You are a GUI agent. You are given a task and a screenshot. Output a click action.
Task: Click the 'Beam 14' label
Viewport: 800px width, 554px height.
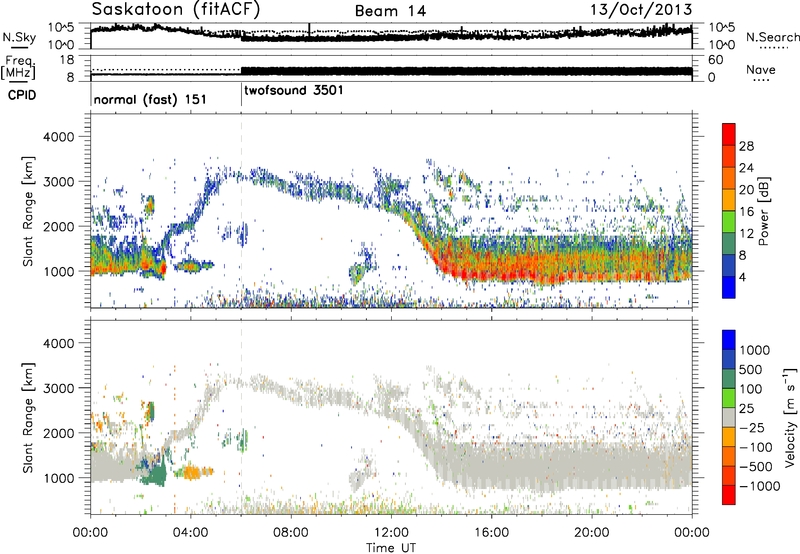pos(390,11)
